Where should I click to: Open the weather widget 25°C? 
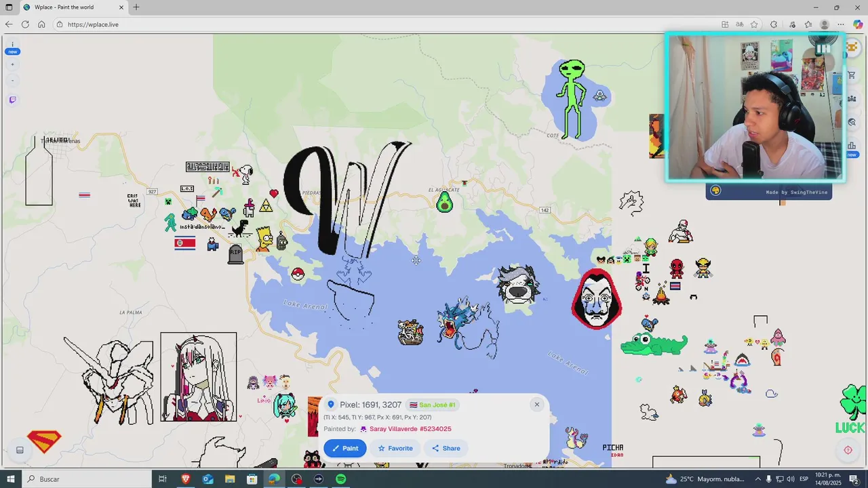pos(705,479)
